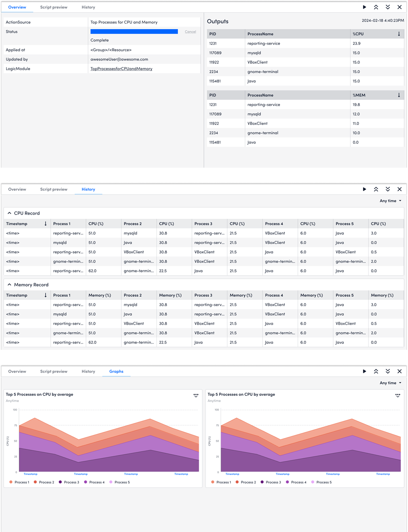Expand the top panel with its double chevron down icon
408x532 pixels.
pyautogui.click(x=388, y=7)
